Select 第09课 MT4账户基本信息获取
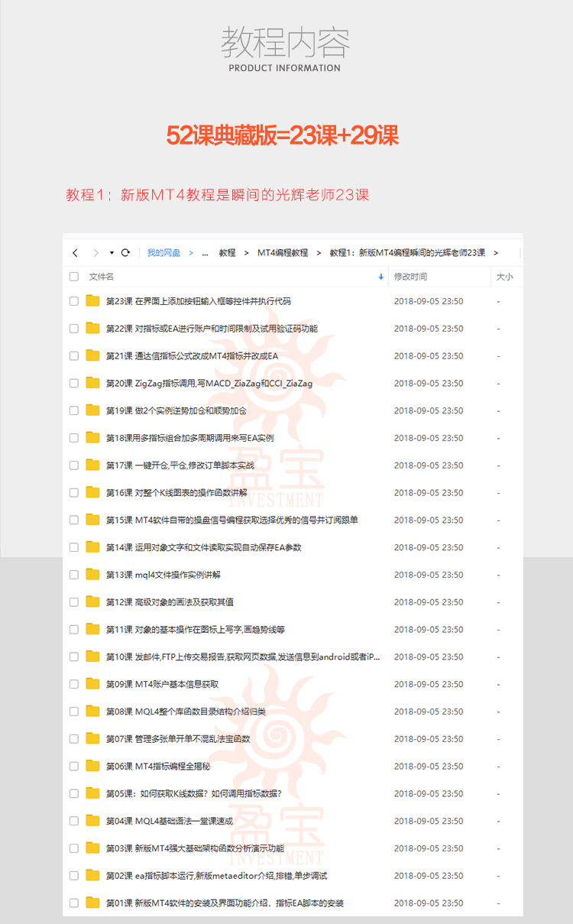 point(162,685)
